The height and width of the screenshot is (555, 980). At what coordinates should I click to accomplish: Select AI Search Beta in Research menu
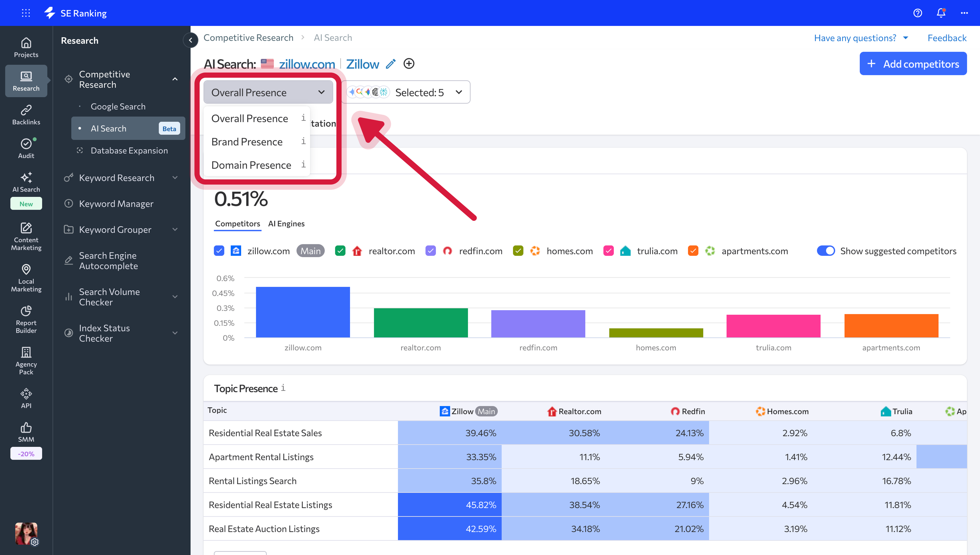(128, 129)
